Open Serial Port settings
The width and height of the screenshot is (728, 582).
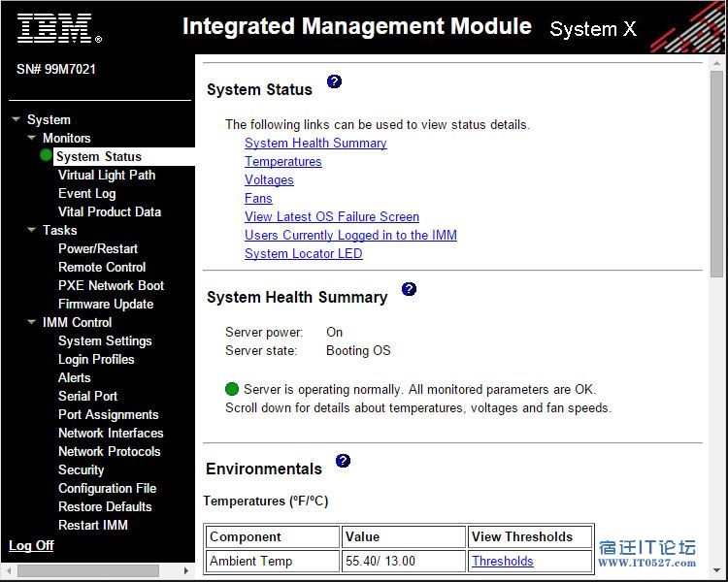87,396
